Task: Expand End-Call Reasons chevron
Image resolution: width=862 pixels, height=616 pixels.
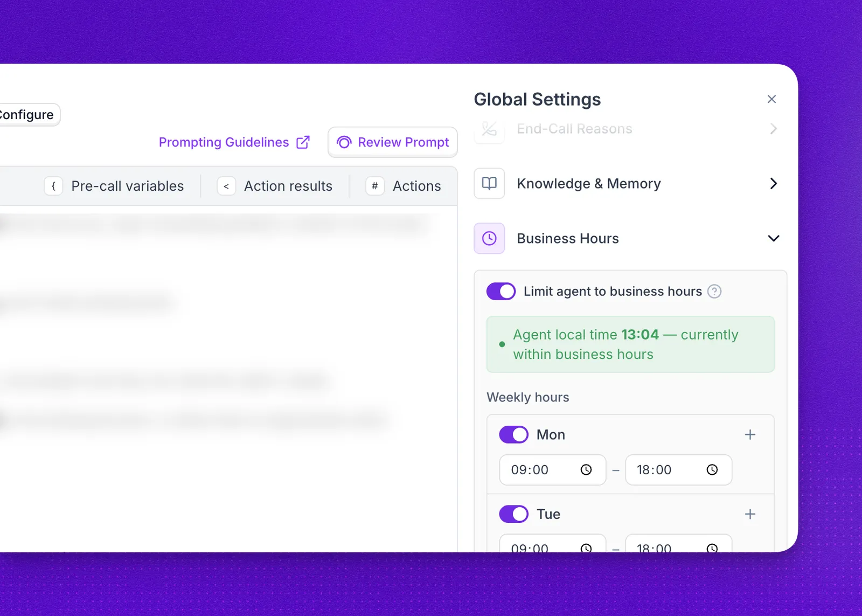Action: tap(774, 129)
